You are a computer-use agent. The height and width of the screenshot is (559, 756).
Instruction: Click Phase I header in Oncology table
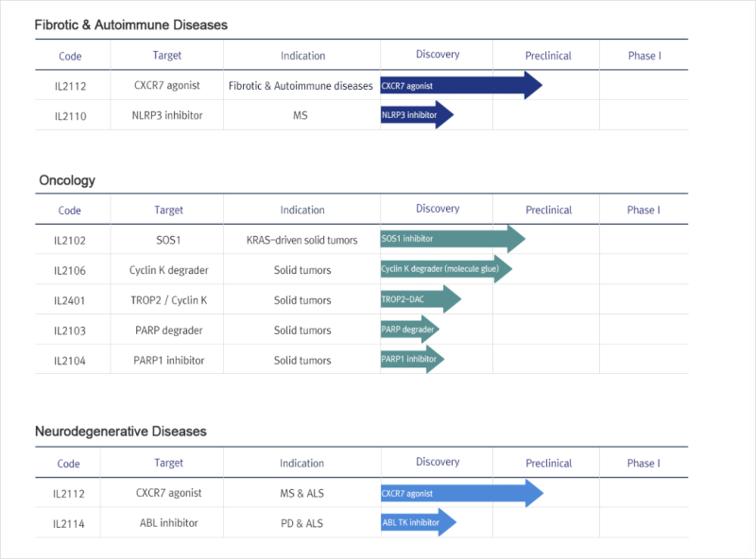click(644, 210)
